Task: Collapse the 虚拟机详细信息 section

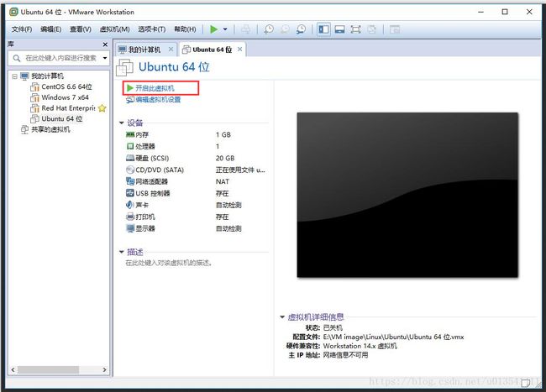Action: 282,316
